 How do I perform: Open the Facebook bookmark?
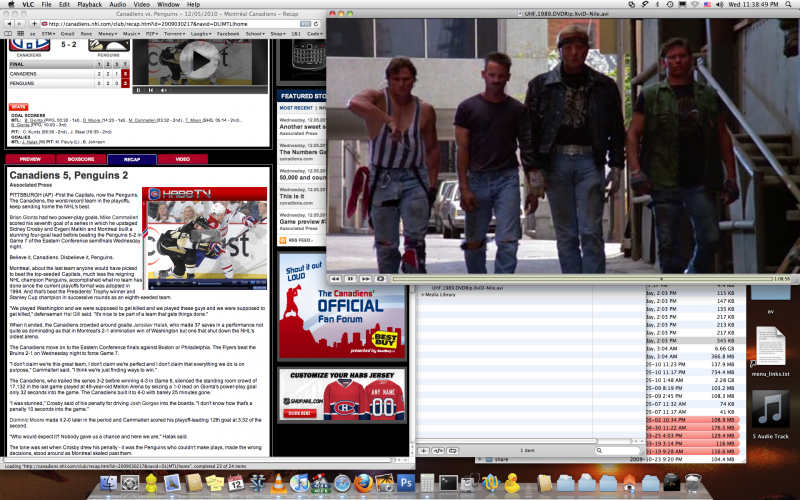coord(228,34)
